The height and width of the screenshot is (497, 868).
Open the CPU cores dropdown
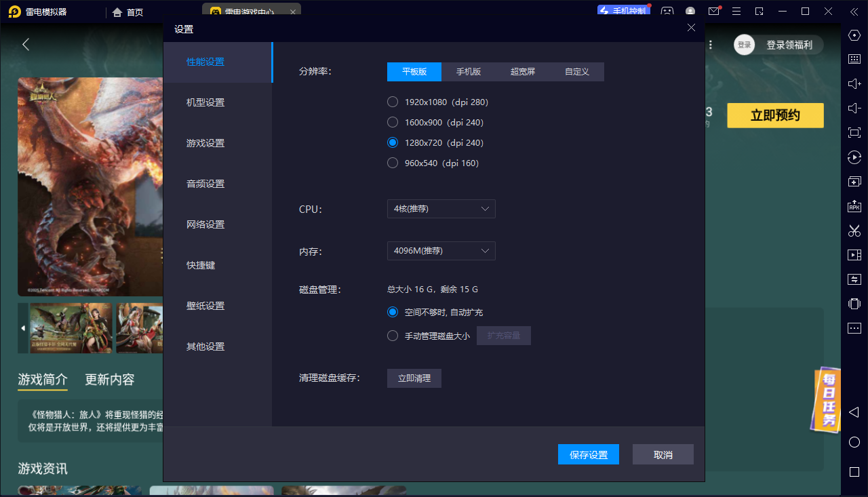441,209
